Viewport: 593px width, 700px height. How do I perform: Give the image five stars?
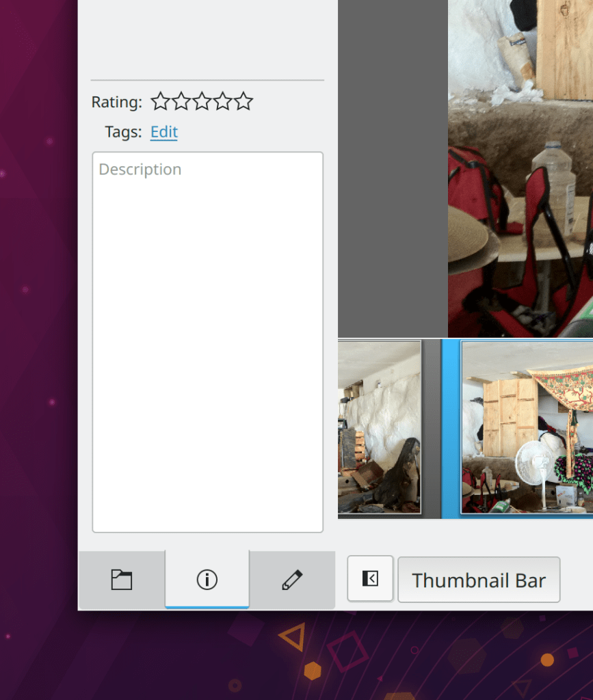(243, 102)
